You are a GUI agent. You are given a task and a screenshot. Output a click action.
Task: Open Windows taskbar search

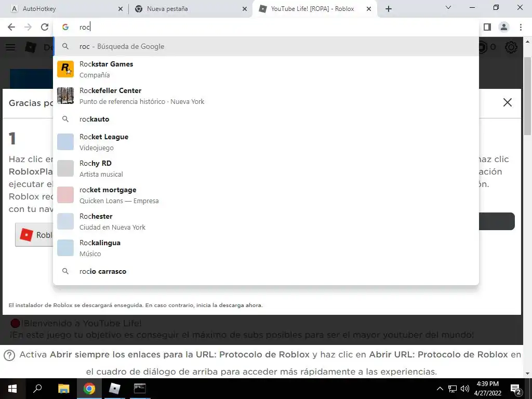pos(37,389)
